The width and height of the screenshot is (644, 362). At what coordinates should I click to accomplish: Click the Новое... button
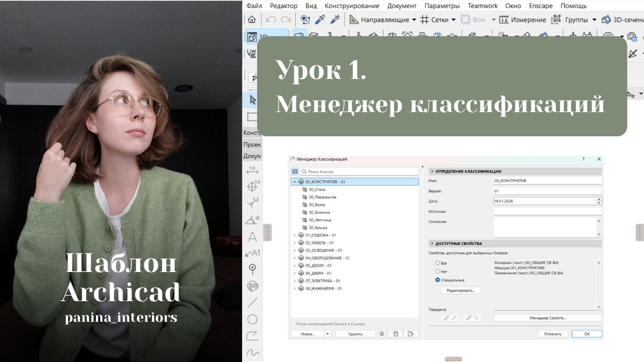(308, 334)
